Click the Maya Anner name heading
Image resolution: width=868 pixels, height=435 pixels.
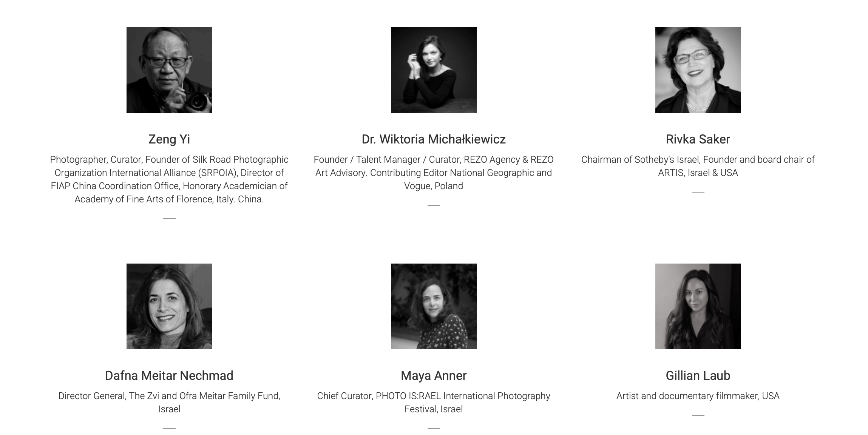tap(434, 376)
